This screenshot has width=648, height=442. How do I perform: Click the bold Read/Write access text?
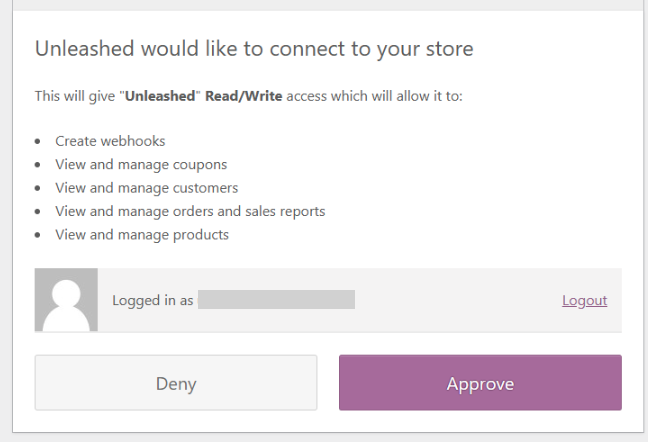pyautogui.click(x=244, y=96)
